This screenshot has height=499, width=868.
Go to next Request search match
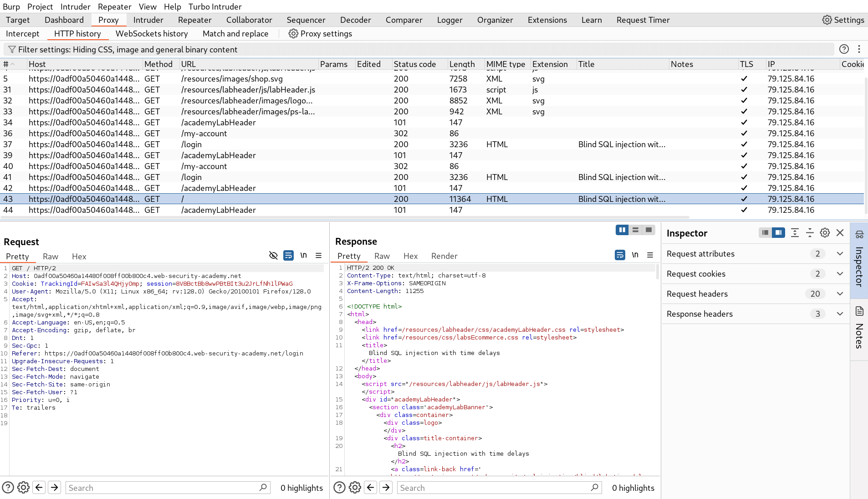[55, 488]
